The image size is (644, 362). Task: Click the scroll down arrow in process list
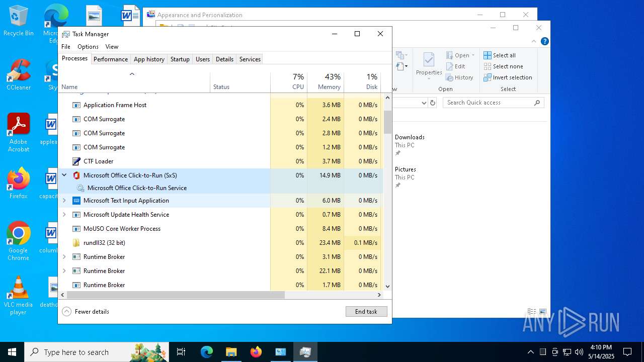[387, 286]
